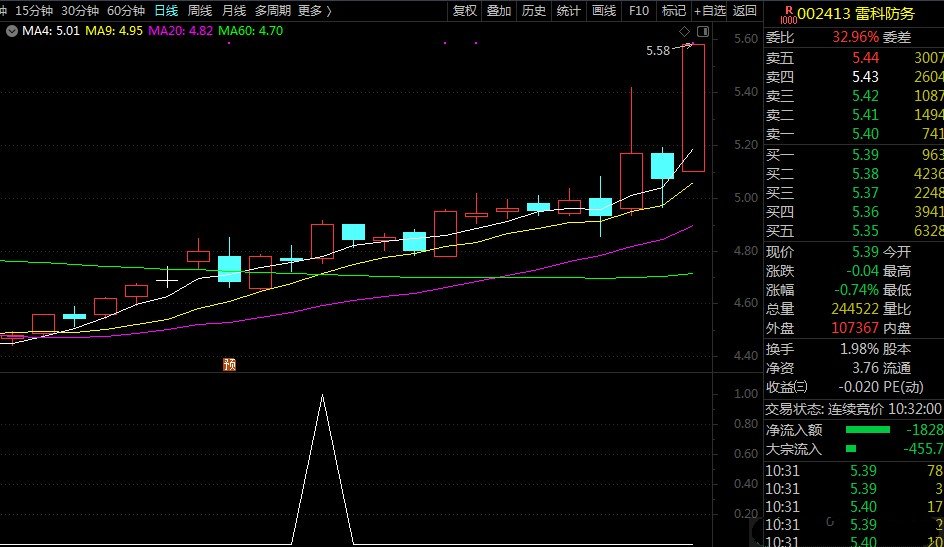This screenshot has width=944, height=547.
Task: Switch to the 周线 weekly chart tab
Action: point(200,11)
